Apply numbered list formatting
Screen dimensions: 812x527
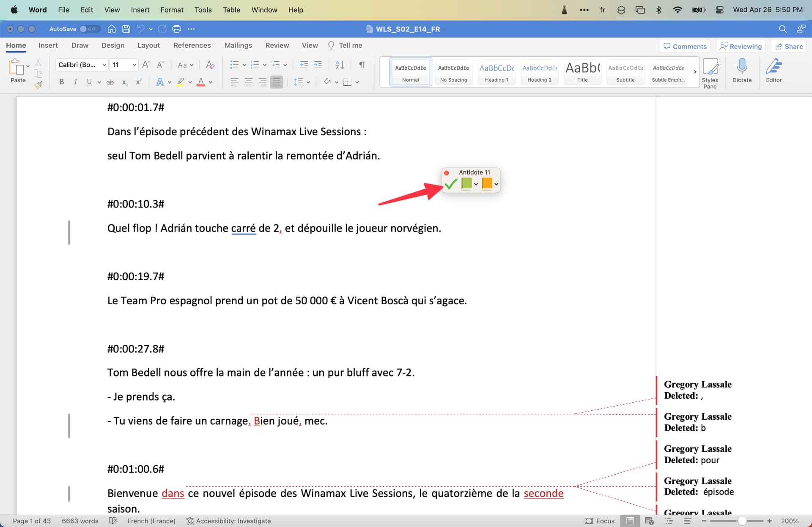[255, 65]
